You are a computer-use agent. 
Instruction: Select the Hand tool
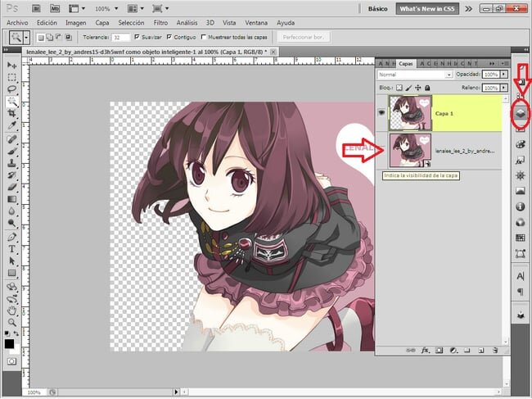(x=12, y=310)
